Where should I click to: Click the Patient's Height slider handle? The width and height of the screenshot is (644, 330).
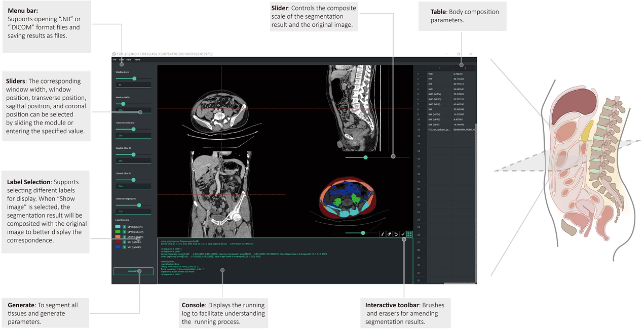point(139,205)
